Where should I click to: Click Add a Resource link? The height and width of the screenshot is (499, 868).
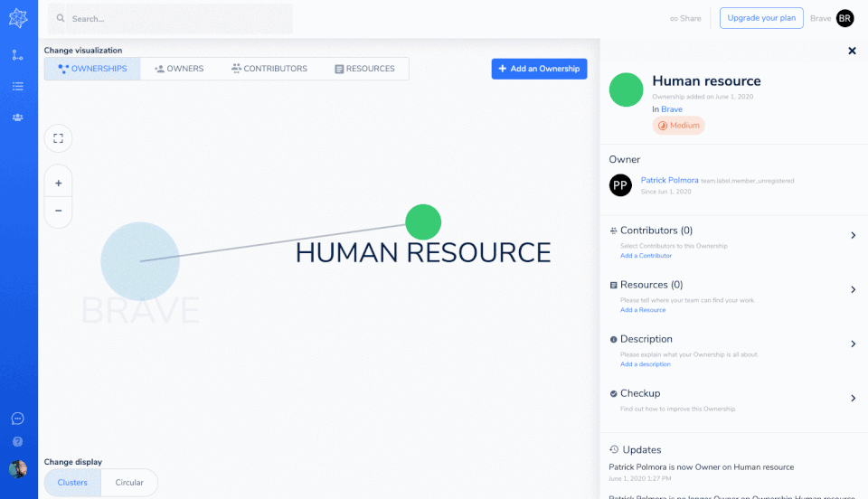(643, 310)
